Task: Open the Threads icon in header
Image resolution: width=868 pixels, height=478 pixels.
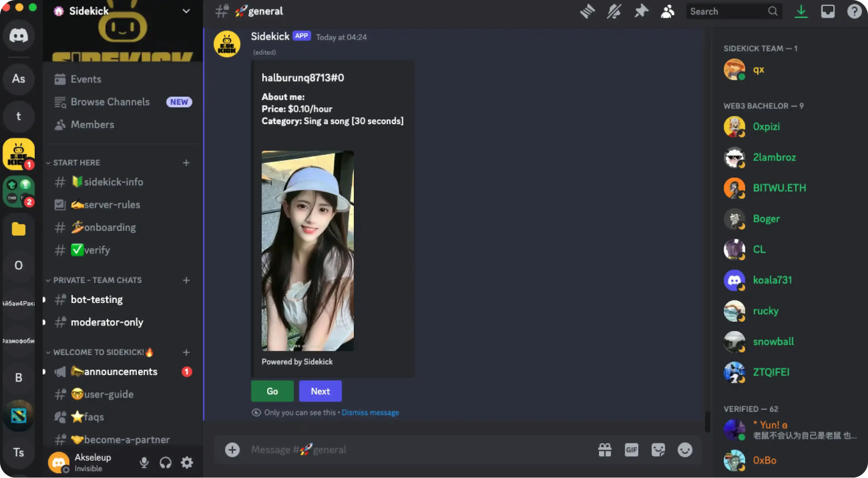Action: pos(587,11)
